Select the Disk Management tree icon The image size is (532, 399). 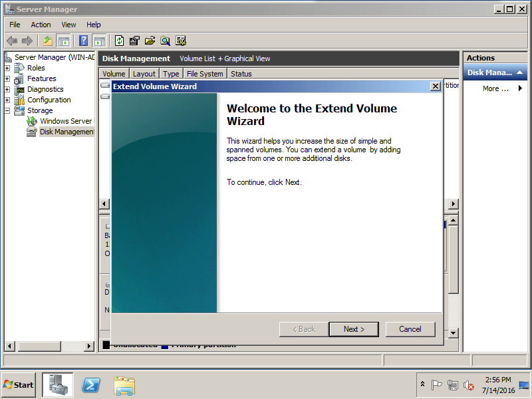pyautogui.click(x=31, y=132)
